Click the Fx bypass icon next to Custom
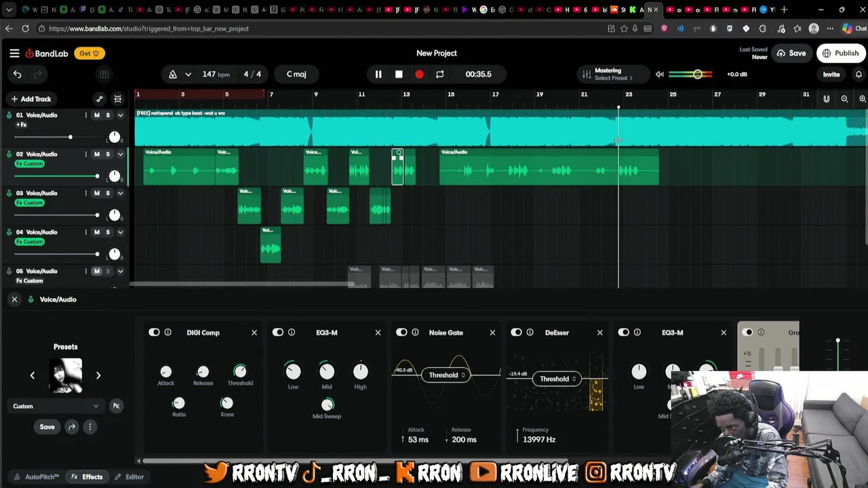Image resolution: width=868 pixels, height=488 pixels. click(x=116, y=406)
